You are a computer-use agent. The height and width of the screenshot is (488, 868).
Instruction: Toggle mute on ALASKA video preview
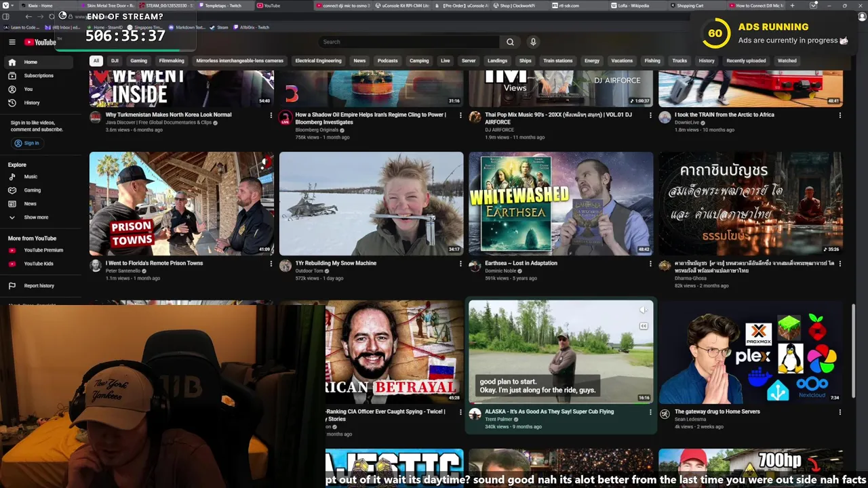point(644,310)
